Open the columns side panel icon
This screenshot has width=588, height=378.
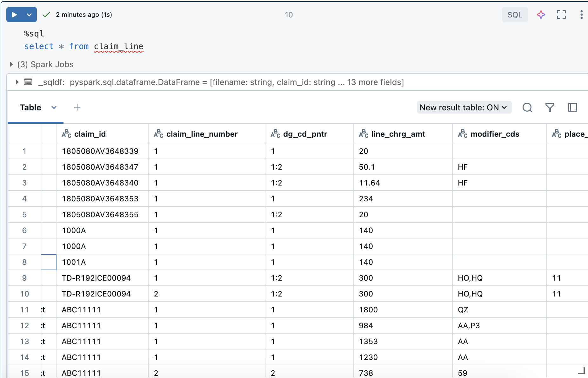point(572,108)
